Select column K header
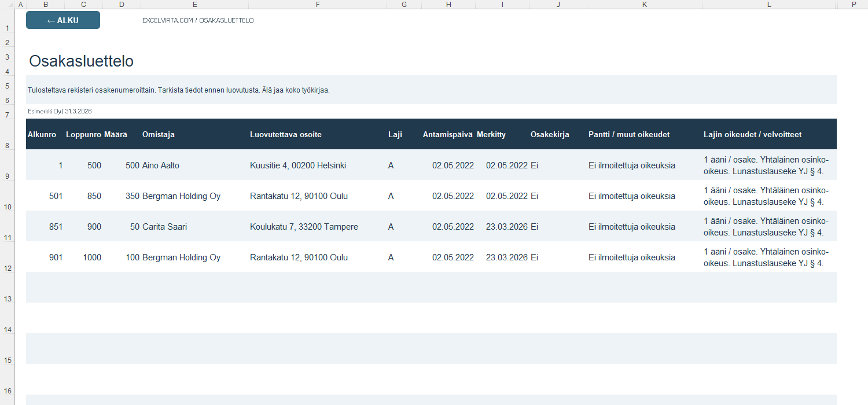Screen dimensions: 868x405 pos(645,5)
